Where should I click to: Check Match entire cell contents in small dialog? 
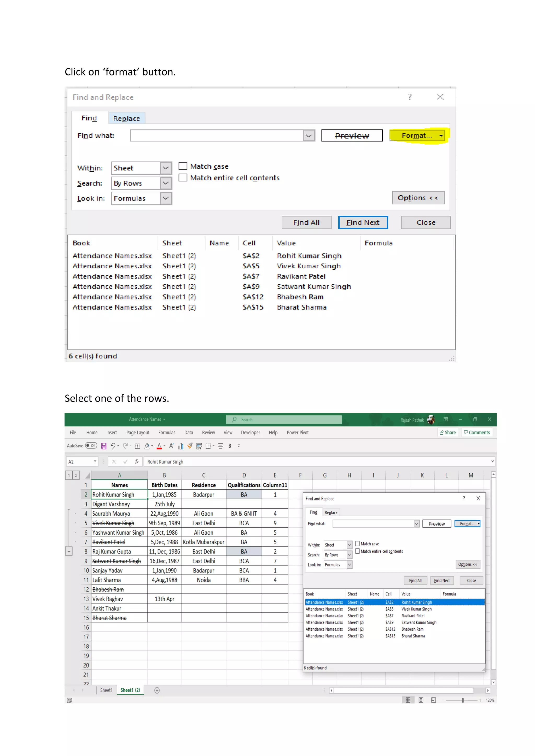pyautogui.click(x=357, y=551)
